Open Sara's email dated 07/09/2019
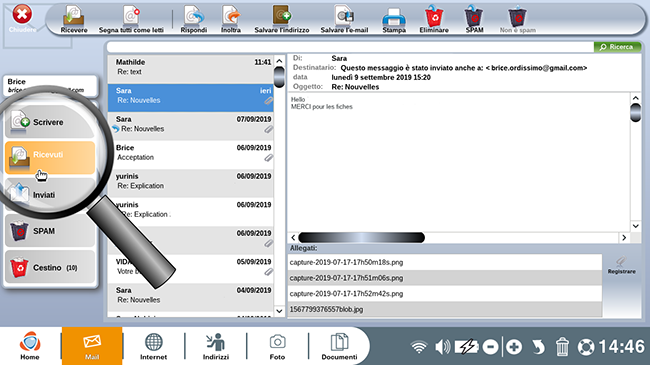The width and height of the screenshot is (650, 365). [190, 126]
